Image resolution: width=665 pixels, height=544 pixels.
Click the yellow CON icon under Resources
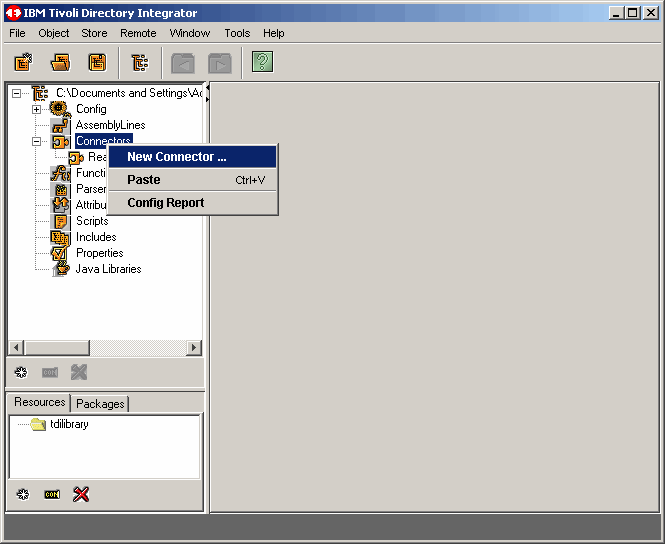52,494
